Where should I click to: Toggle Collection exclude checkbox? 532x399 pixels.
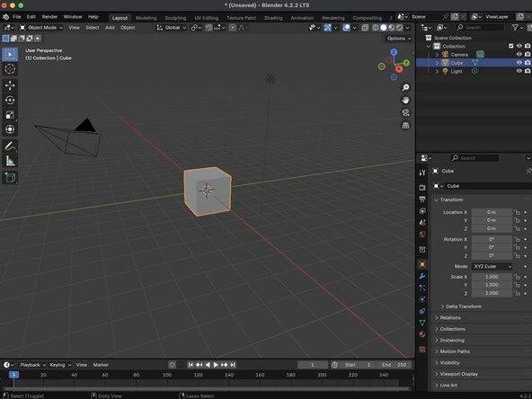click(511, 46)
